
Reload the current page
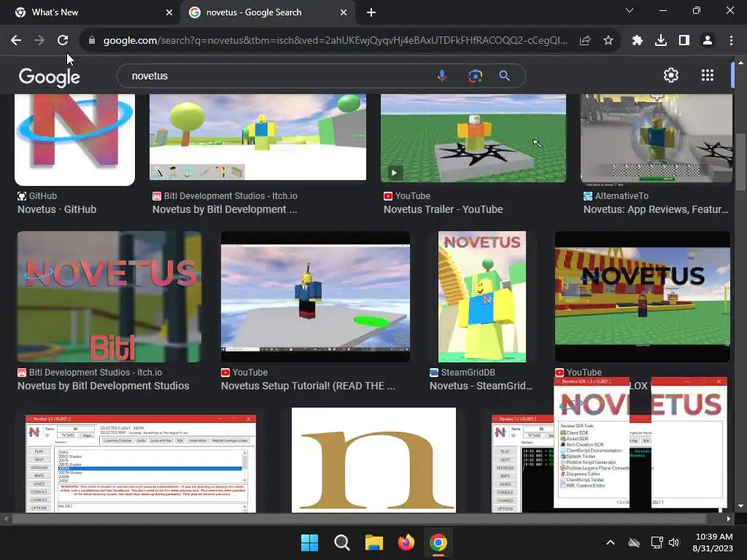[x=63, y=41]
